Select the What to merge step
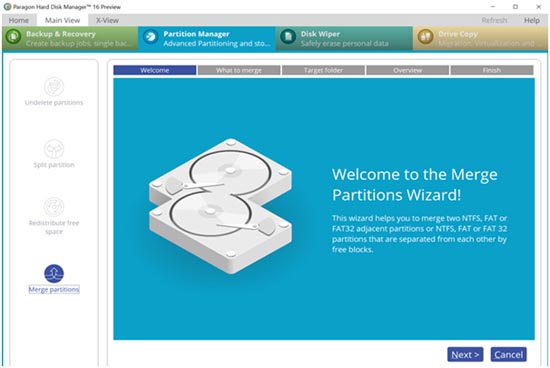550x368 pixels. tap(239, 70)
